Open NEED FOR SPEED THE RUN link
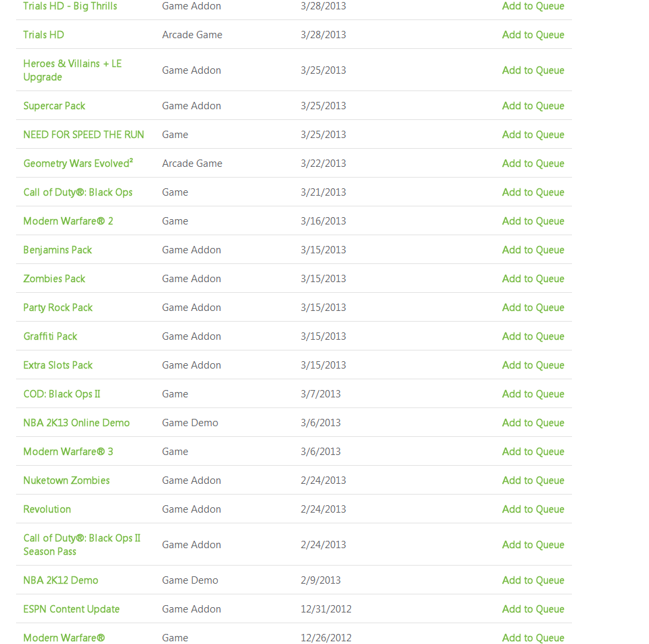This screenshot has height=644, width=649. [x=84, y=135]
